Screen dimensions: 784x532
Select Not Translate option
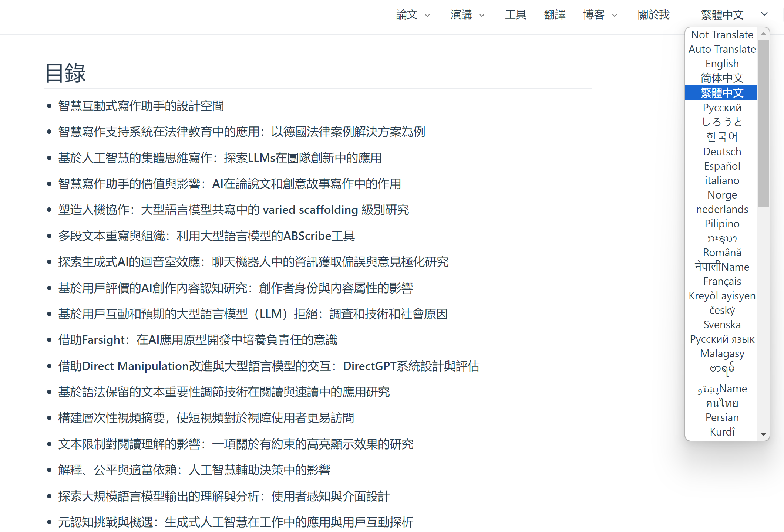point(721,35)
